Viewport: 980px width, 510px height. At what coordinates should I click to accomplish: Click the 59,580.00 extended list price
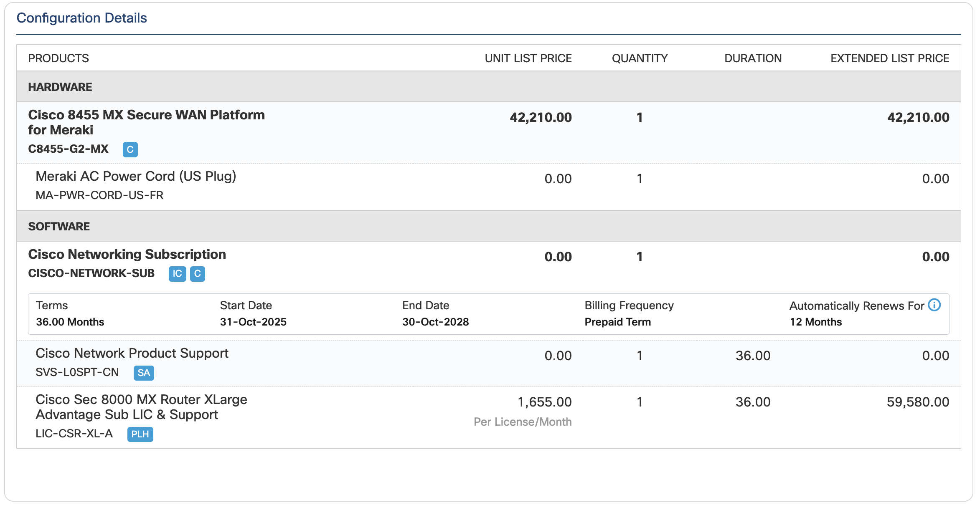tap(918, 402)
